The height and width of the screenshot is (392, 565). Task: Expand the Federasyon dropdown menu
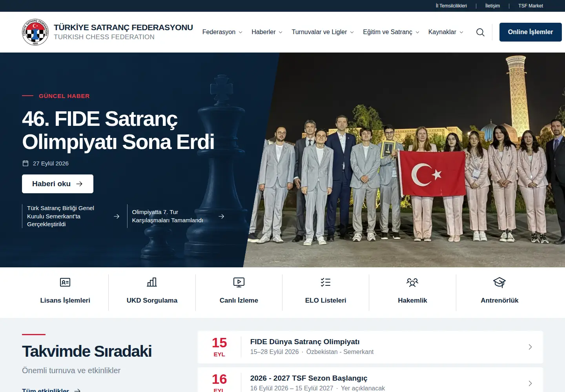click(x=222, y=32)
